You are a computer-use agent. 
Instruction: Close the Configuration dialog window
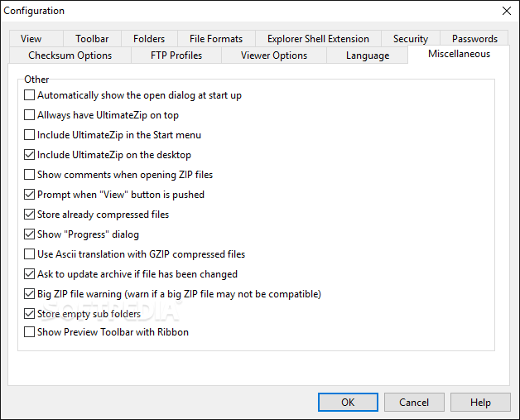point(507,11)
